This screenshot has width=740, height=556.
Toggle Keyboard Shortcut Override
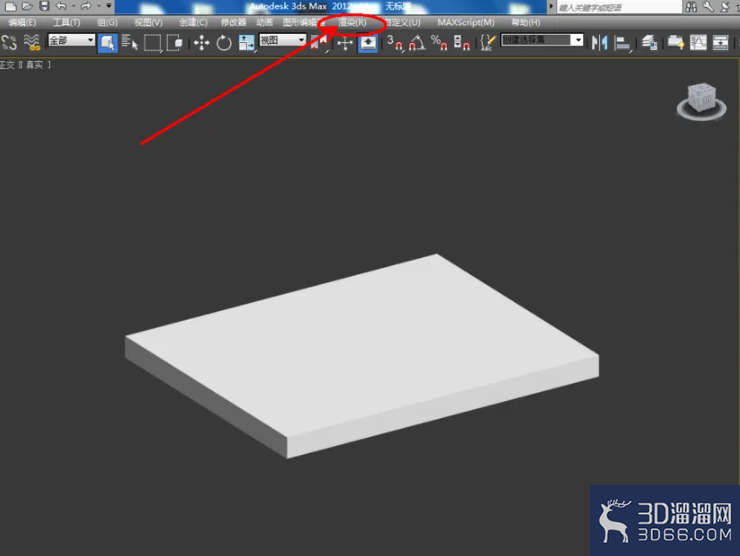(x=368, y=43)
